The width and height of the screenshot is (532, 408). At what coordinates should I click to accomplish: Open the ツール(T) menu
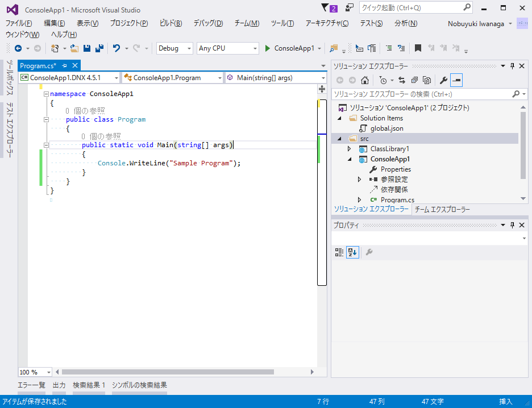pyautogui.click(x=282, y=23)
